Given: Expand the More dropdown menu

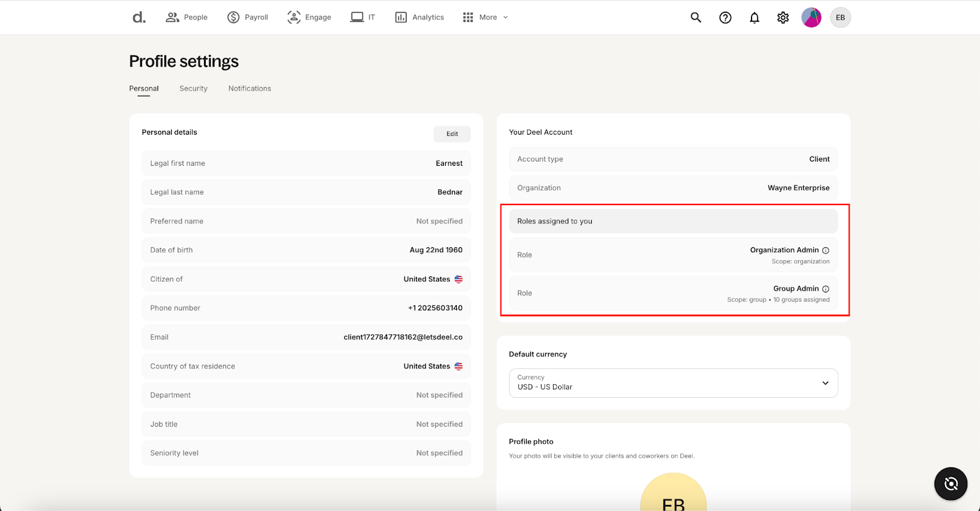Looking at the screenshot, I should click(x=485, y=17).
